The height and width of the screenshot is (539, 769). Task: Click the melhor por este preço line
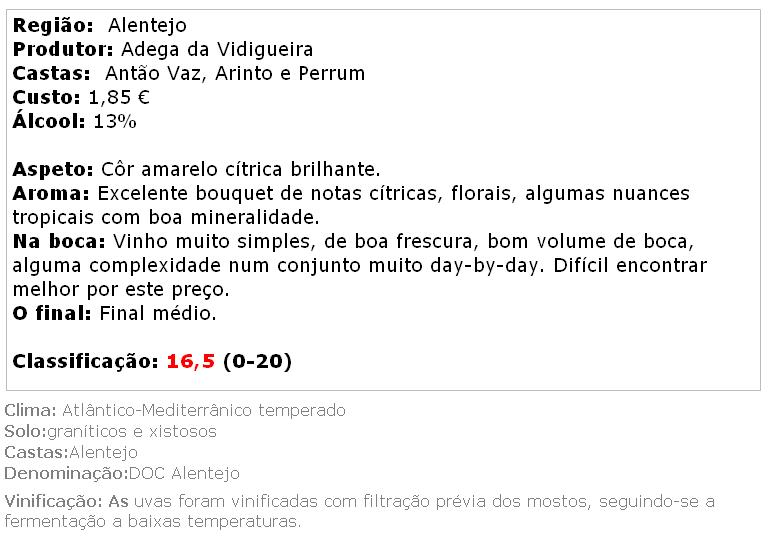click(121, 290)
